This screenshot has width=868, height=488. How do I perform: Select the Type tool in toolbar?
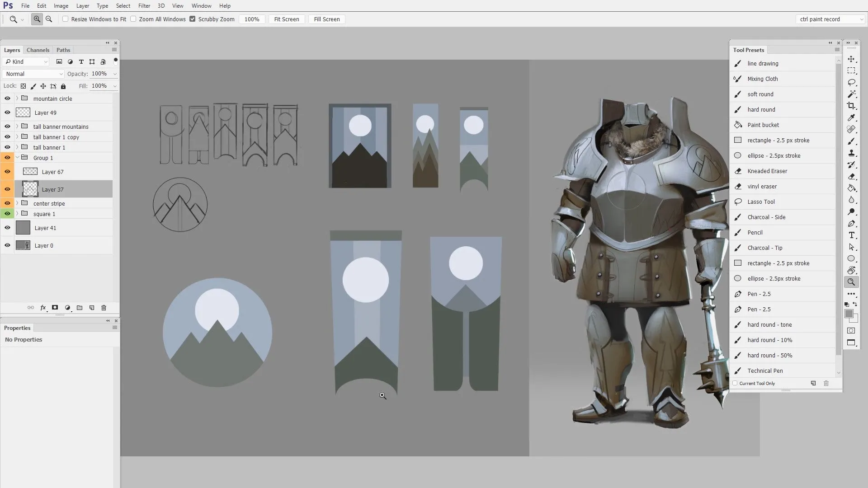click(851, 235)
